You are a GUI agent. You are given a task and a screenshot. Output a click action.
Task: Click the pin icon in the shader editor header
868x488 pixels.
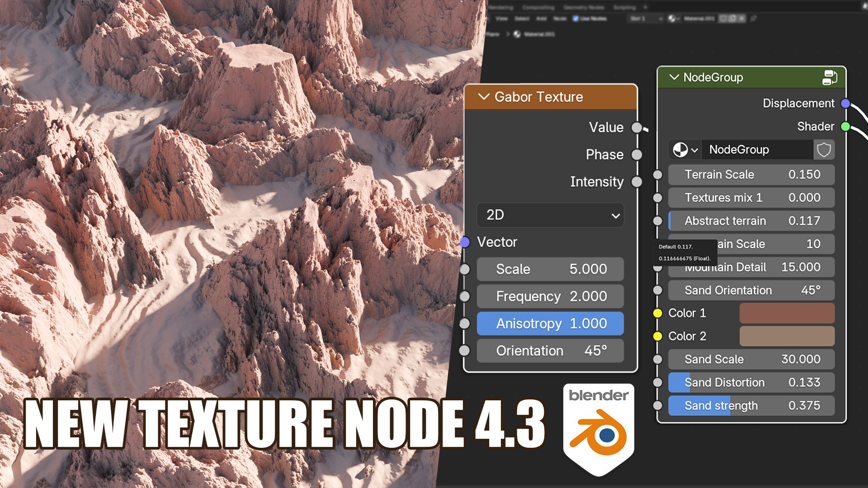(x=753, y=18)
